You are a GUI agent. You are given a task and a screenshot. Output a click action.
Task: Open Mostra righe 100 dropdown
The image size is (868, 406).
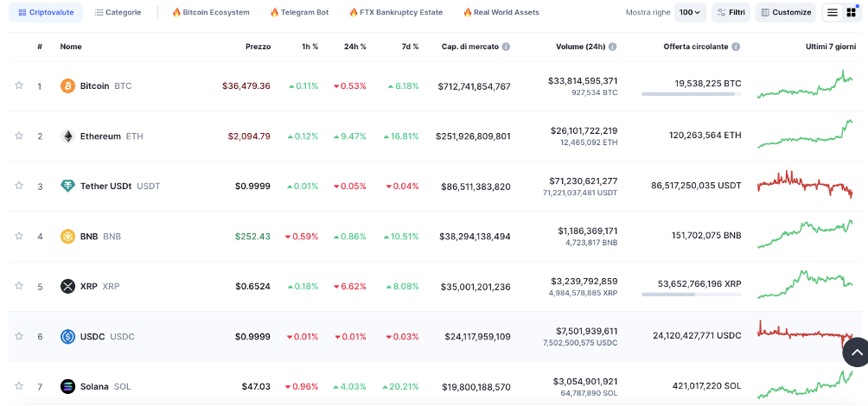(690, 12)
